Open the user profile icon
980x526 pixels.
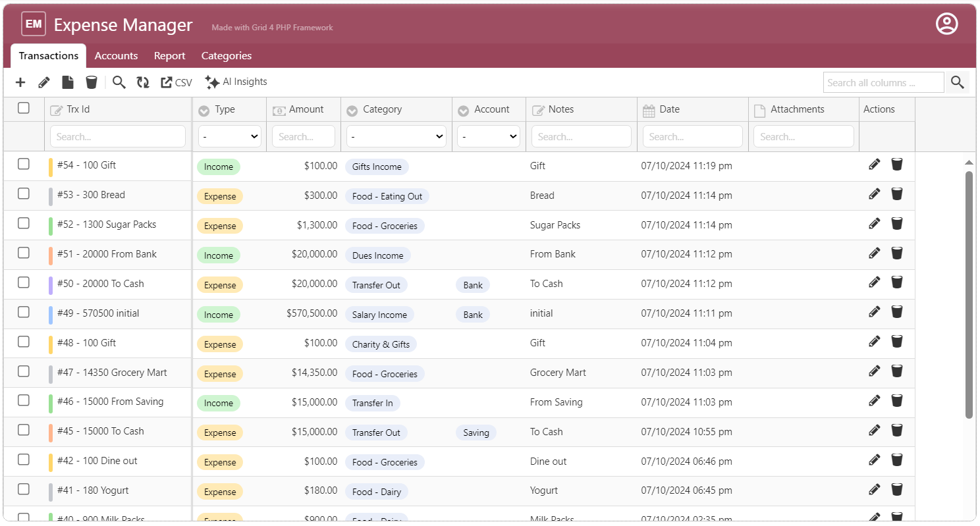(946, 24)
